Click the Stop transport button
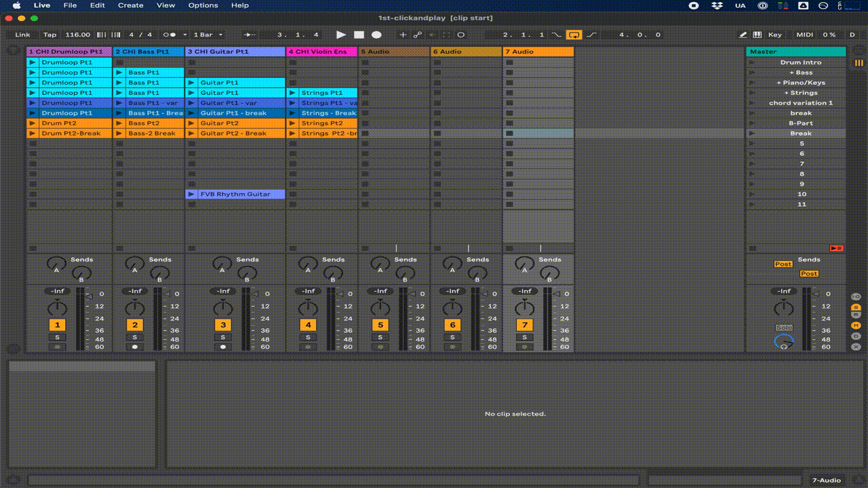The image size is (868, 488). (x=359, y=35)
